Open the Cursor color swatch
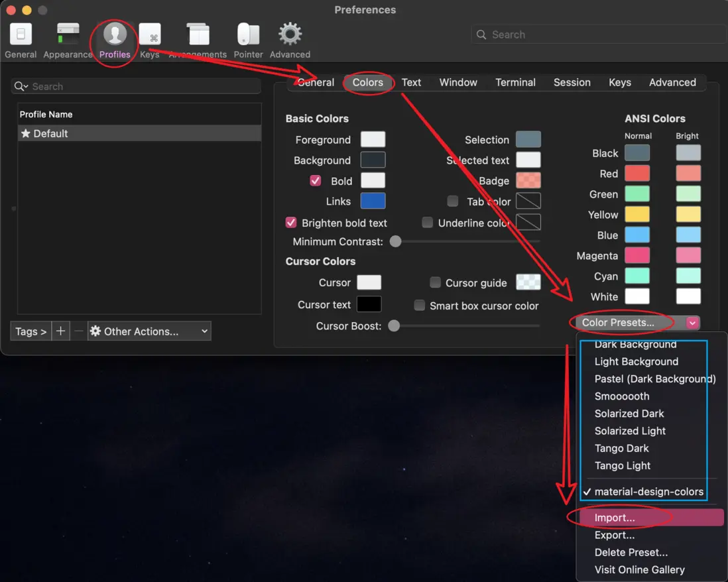 369,282
